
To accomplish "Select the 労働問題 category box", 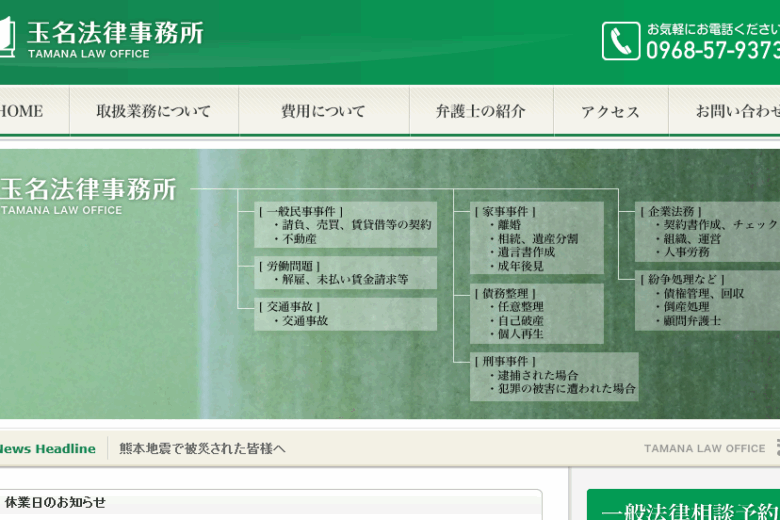I will (346, 273).
